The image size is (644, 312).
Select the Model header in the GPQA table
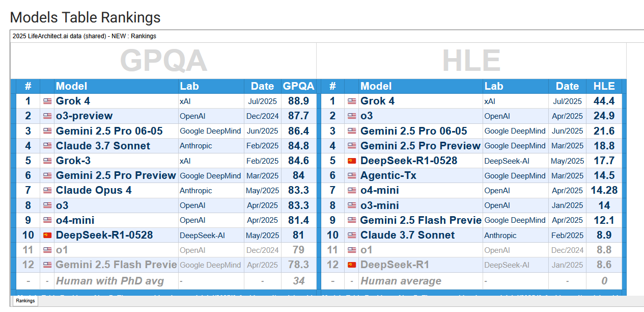click(x=116, y=86)
